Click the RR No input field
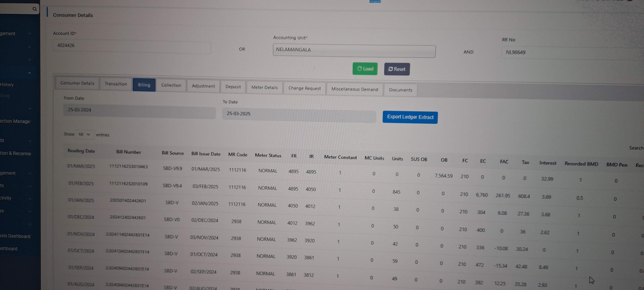 tap(573, 53)
